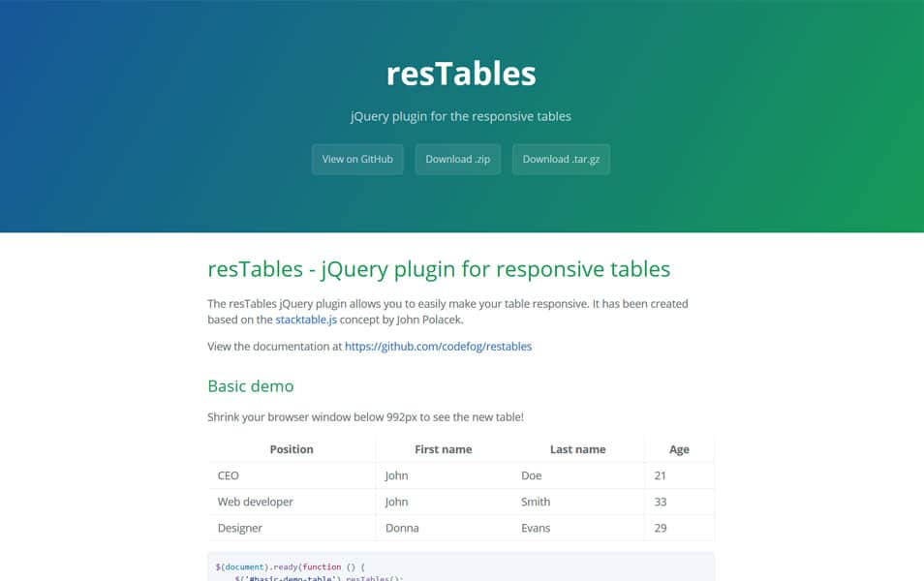Click the Donna first name cell
This screenshot has width=924, height=581.
click(x=402, y=528)
